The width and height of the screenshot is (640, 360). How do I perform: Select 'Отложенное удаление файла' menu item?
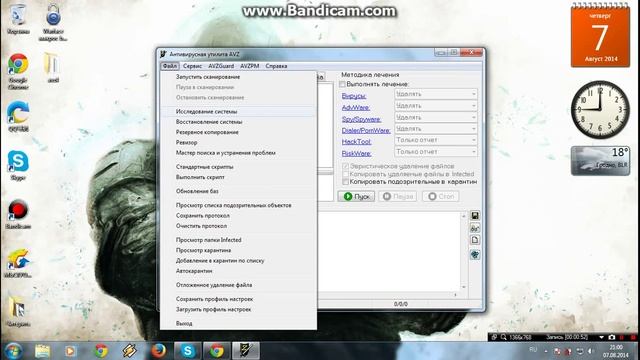238,285
